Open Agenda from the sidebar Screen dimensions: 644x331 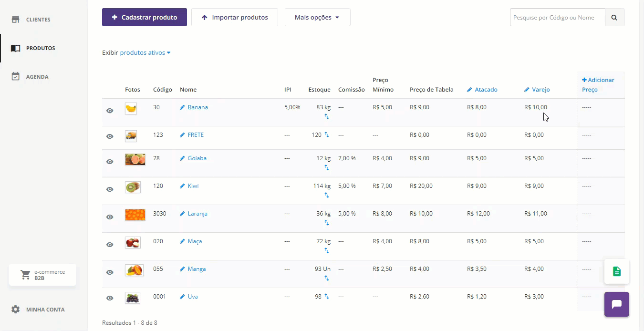(37, 77)
